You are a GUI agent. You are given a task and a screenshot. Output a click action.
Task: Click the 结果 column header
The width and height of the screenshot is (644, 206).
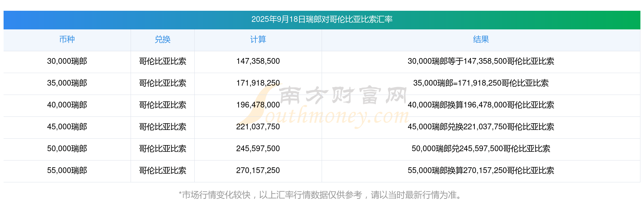(481, 39)
